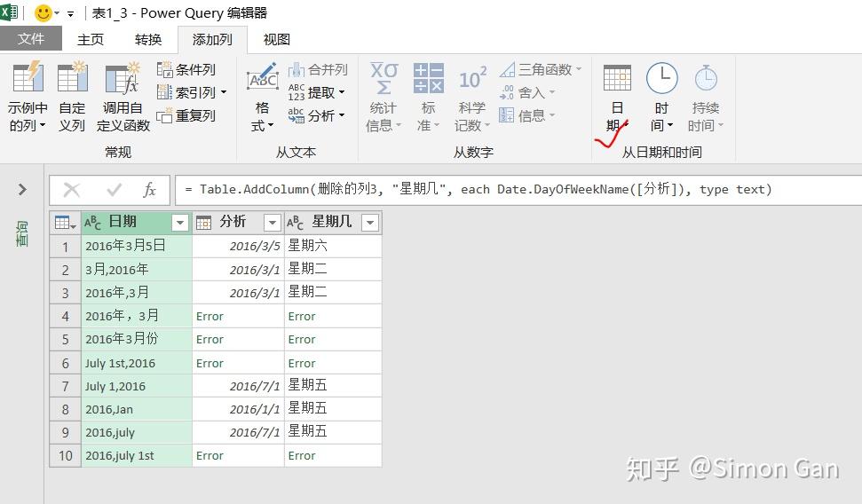
Task: Open the Parse (分析) option
Action: coord(317,115)
